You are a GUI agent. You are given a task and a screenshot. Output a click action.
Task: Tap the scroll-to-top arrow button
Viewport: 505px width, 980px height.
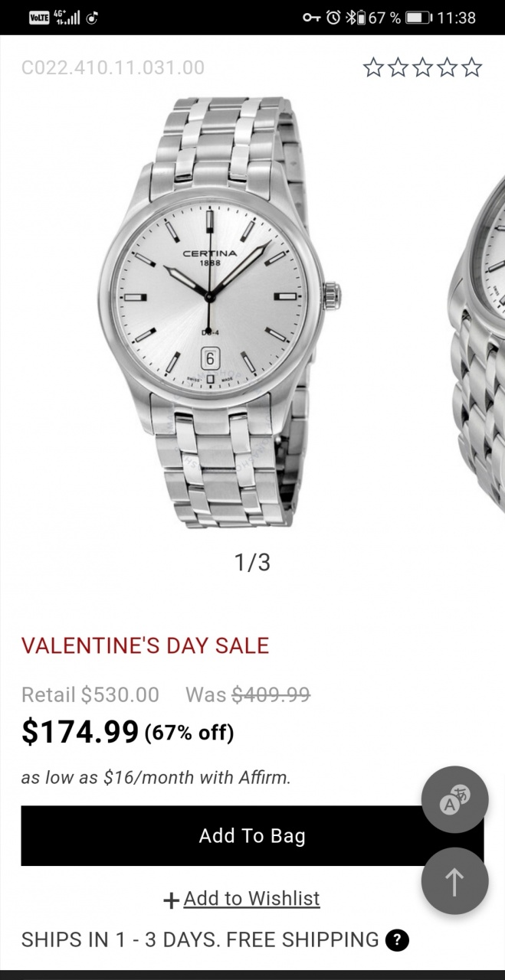(455, 880)
